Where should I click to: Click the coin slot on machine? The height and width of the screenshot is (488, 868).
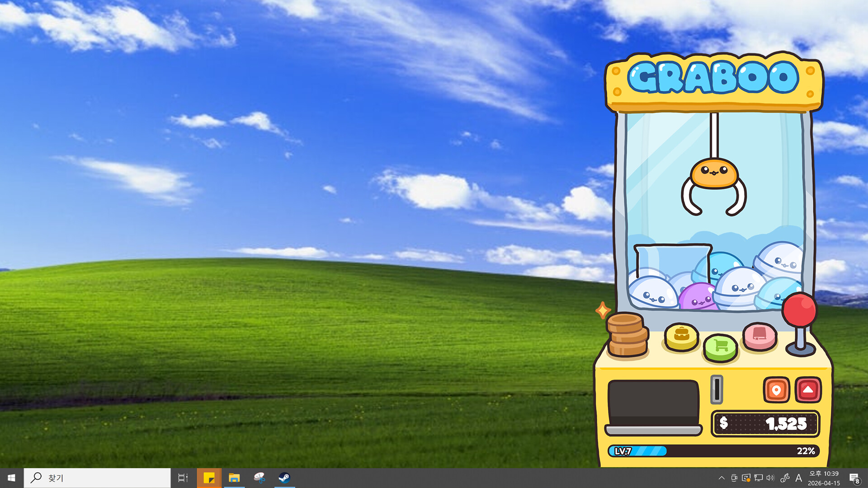coord(717,389)
